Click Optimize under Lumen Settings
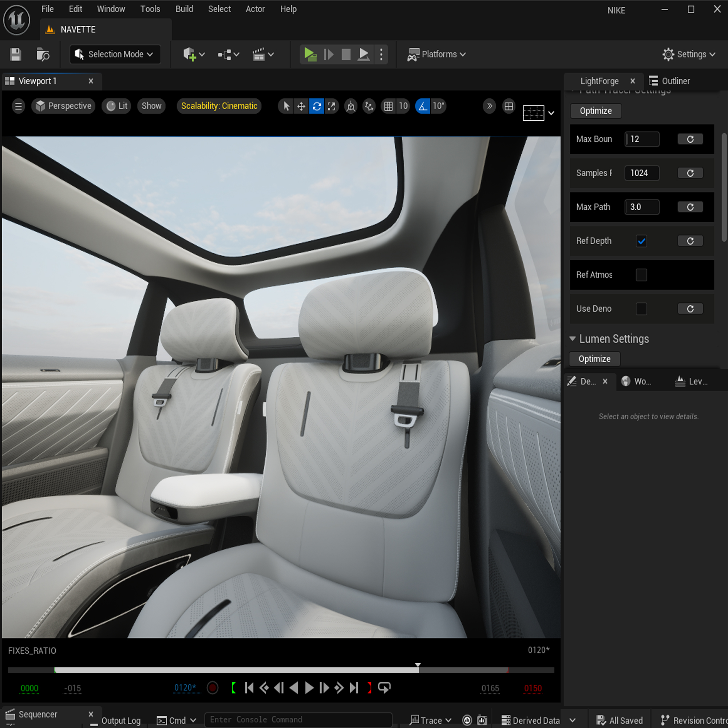Viewport: 728px width, 728px height. point(594,359)
